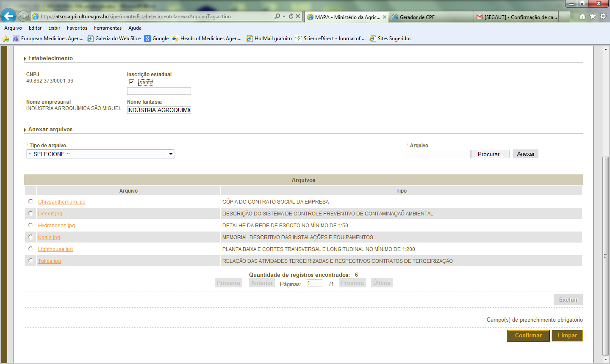Click the Arquivo column header
The width and height of the screenshot is (610, 364).
tap(128, 191)
